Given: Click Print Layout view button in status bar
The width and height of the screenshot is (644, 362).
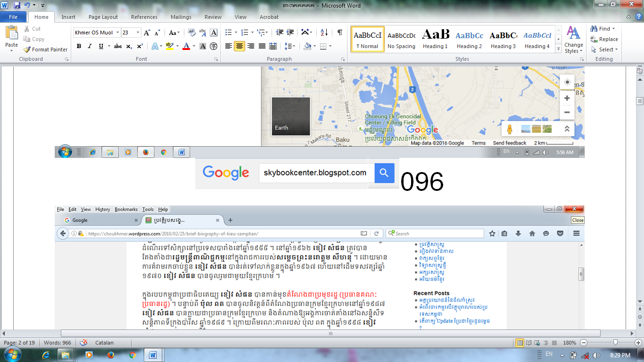Looking at the screenshot, I should (520, 343).
